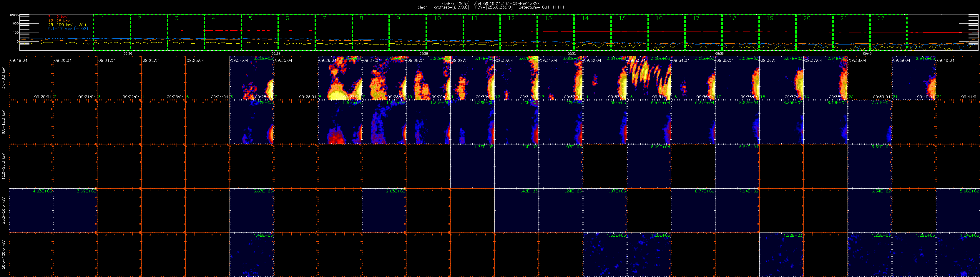Click the 3.0-6.0 keV row label
980x277 pixels.
click(4, 78)
